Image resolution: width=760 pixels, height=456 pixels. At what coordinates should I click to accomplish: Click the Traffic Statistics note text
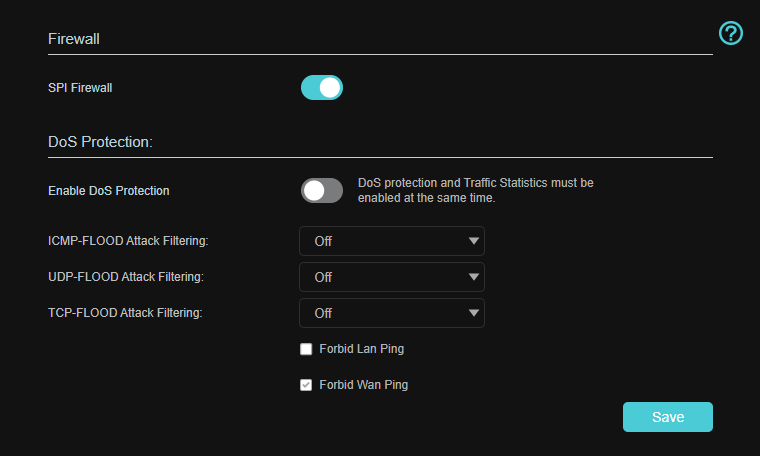pos(475,190)
